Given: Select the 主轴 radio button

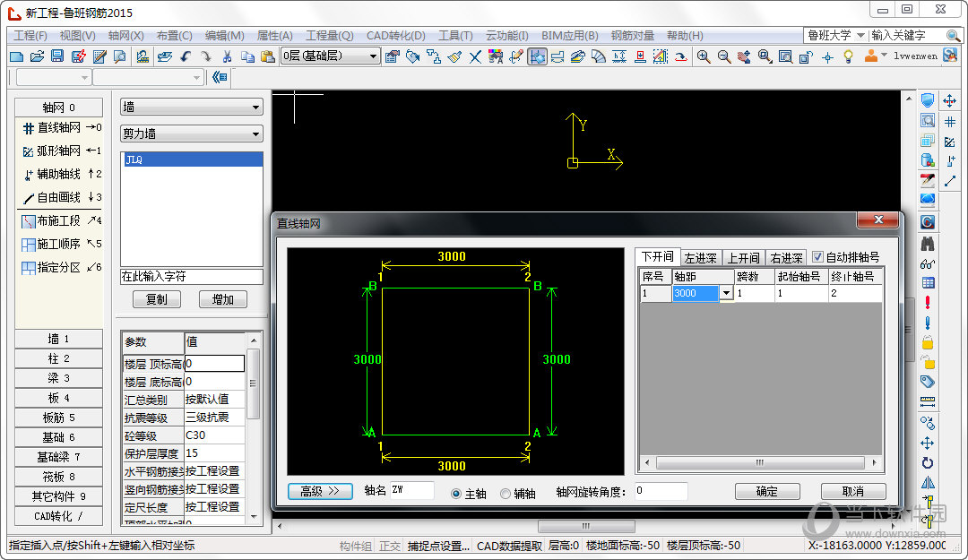Looking at the screenshot, I should click(456, 494).
